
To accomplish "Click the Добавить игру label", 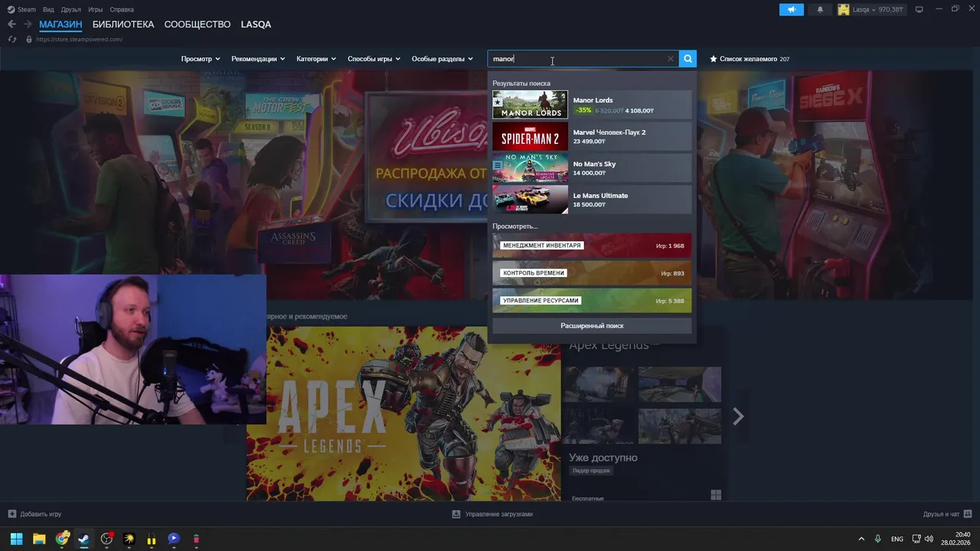I will tap(41, 514).
